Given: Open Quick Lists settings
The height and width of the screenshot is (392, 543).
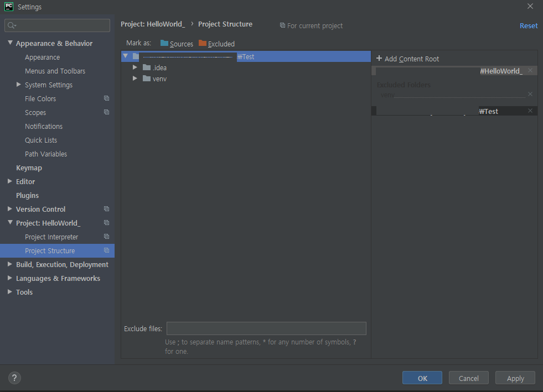Looking at the screenshot, I should coord(41,140).
